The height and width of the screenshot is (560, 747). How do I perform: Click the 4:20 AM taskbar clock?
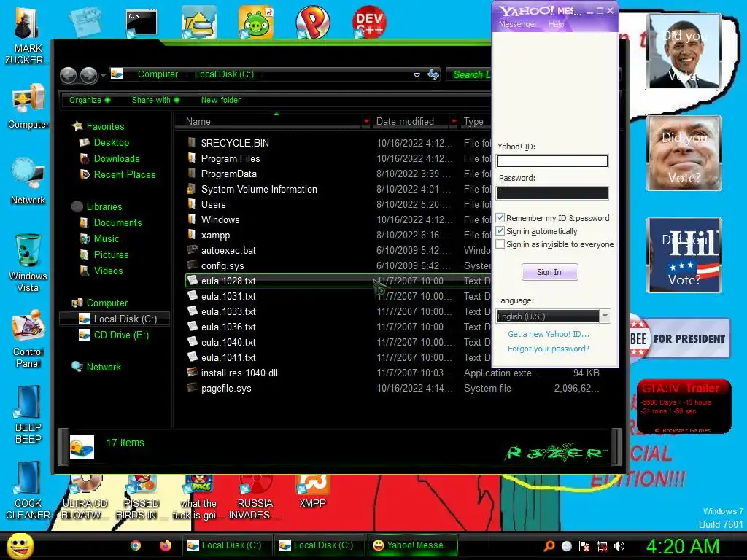[683, 546]
